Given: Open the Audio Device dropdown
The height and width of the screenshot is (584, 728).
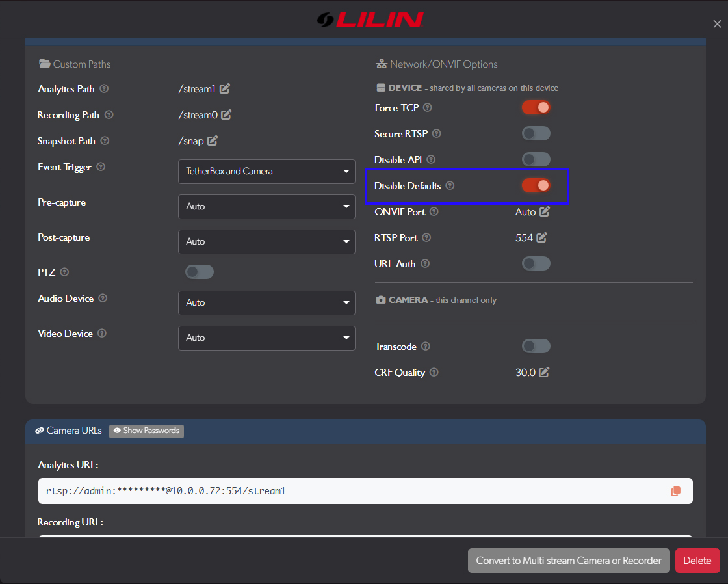Looking at the screenshot, I should click(x=266, y=303).
